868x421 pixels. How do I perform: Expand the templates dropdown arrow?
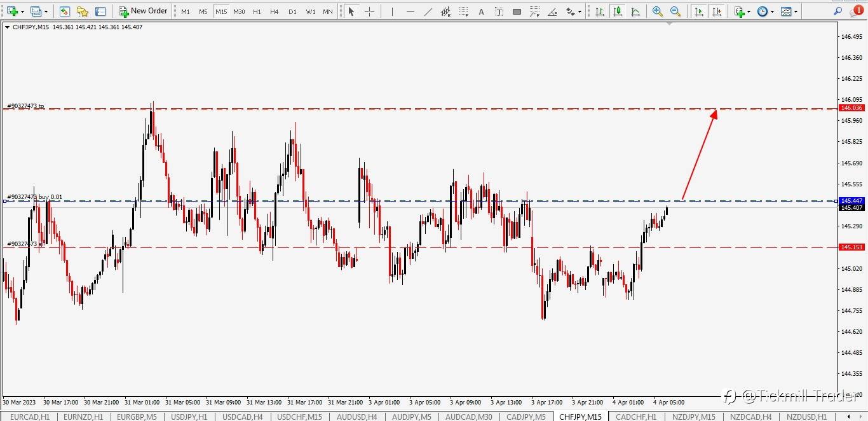coord(796,11)
